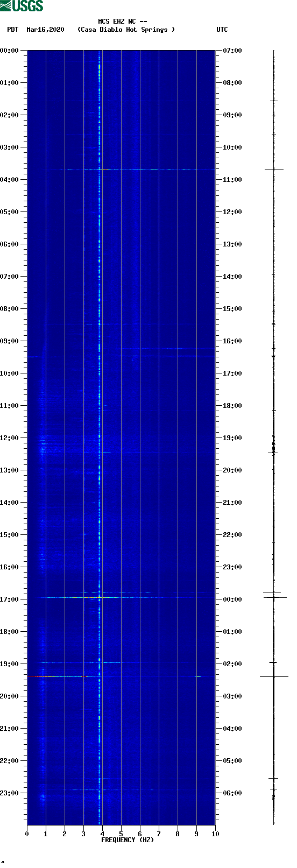Click the 09:00 PDT time label
Image resolution: width=297 pixels, height=868 pixels.
[10, 341]
